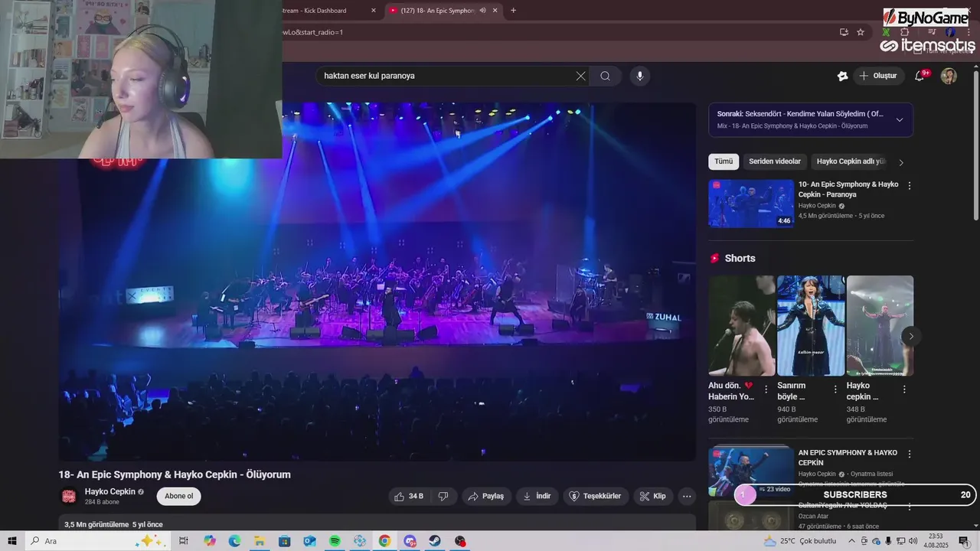980x551 pixels.
Task: Open the Ahu dön. short thumbnail
Action: click(x=742, y=325)
